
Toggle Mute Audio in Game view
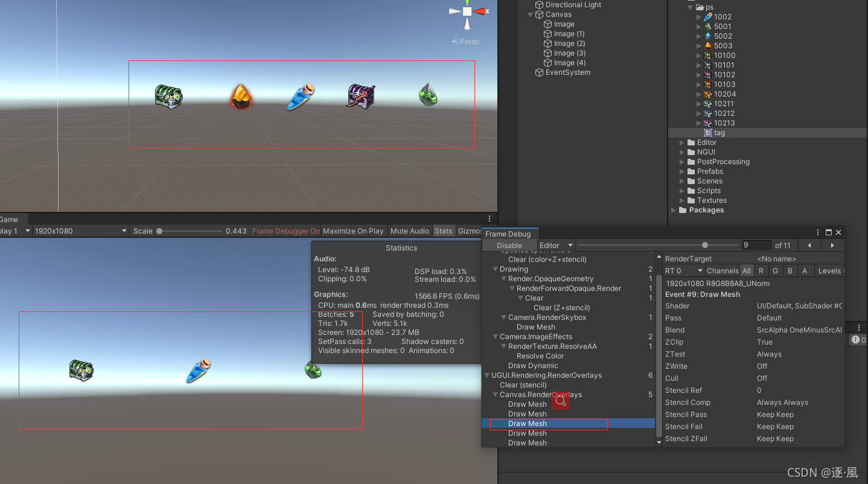click(x=410, y=231)
